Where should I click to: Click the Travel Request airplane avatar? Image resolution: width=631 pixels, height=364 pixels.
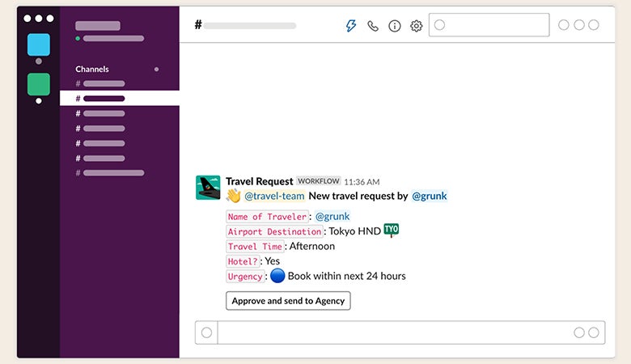[208, 188]
